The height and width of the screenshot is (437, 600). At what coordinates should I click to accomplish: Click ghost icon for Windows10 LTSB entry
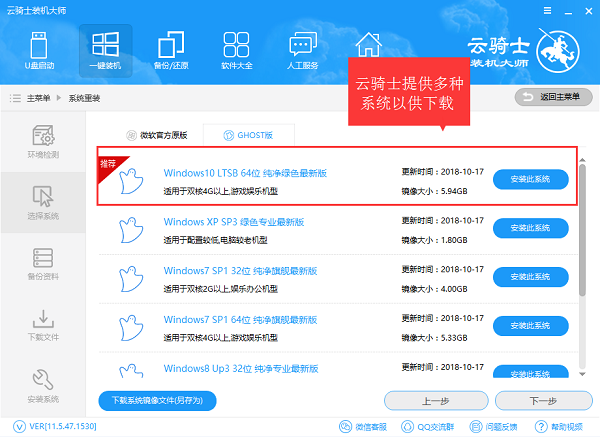click(x=131, y=181)
